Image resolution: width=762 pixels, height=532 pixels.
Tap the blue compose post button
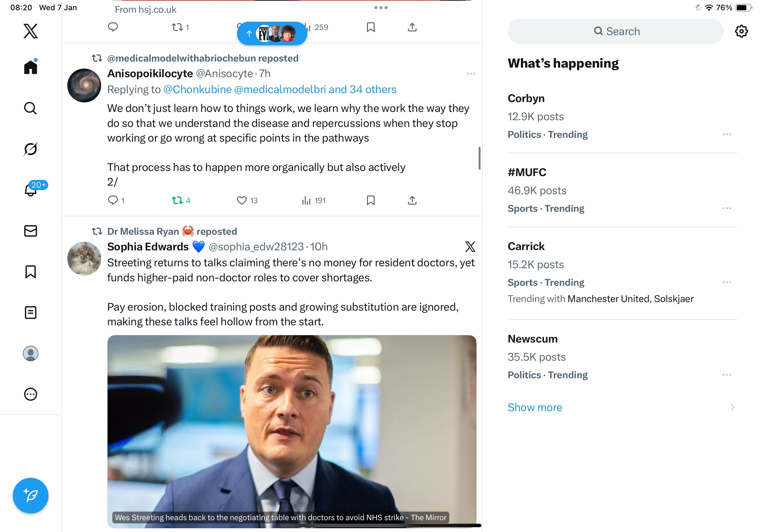pos(31,496)
